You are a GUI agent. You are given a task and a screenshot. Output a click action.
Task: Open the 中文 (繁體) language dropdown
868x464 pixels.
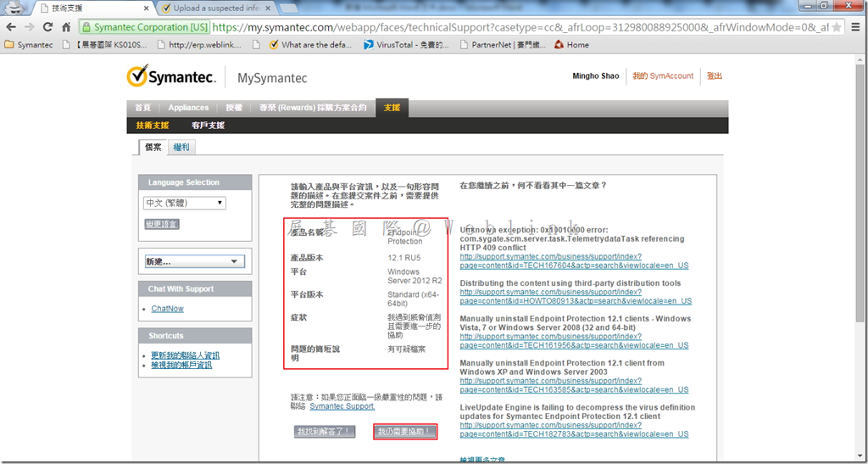pos(184,204)
